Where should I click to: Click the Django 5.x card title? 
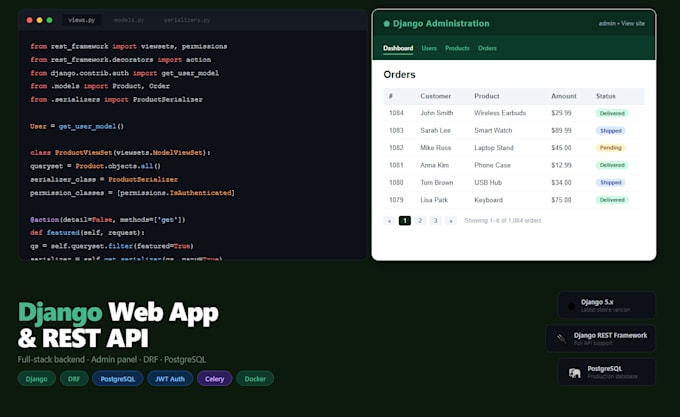(x=597, y=302)
